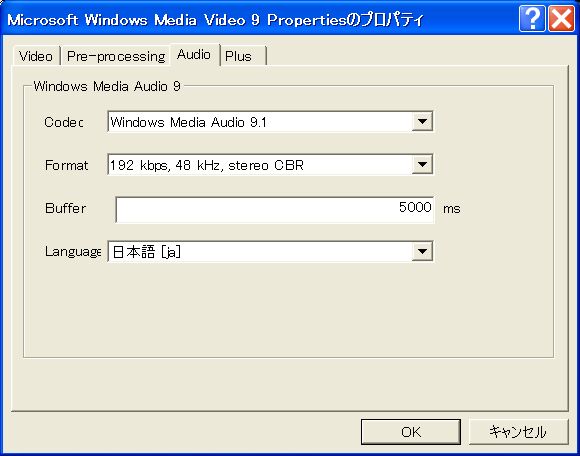Select the Audio tab
Image resolution: width=580 pixels, height=456 pixels.
(x=194, y=54)
